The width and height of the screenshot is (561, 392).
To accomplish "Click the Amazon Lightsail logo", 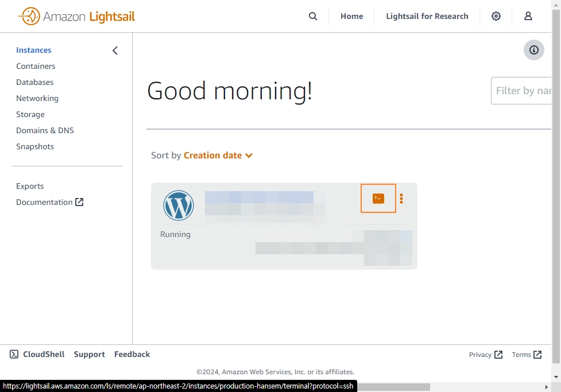I will tap(77, 16).
